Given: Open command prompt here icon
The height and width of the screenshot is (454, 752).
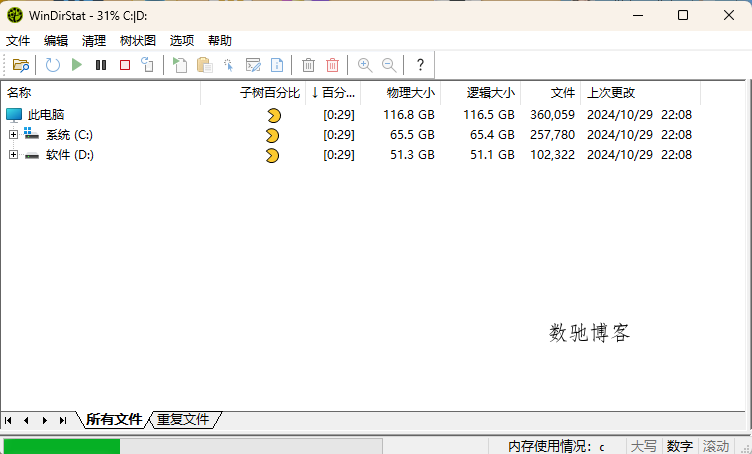Looking at the screenshot, I should [253, 65].
